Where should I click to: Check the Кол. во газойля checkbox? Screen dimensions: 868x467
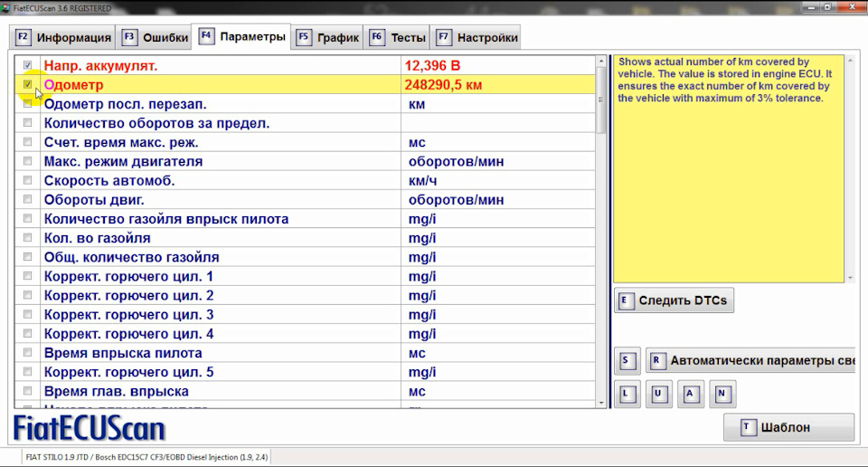point(28,238)
